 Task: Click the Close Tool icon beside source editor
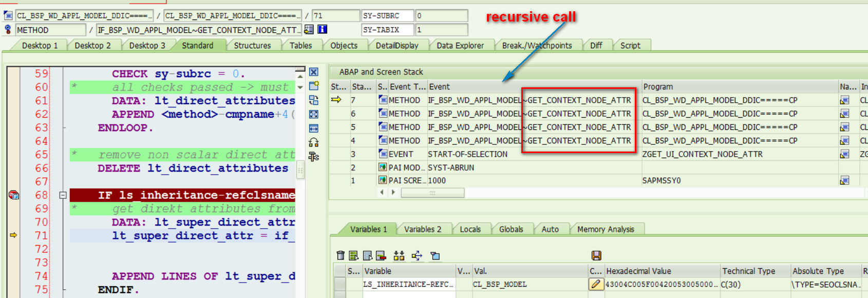(314, 72)
